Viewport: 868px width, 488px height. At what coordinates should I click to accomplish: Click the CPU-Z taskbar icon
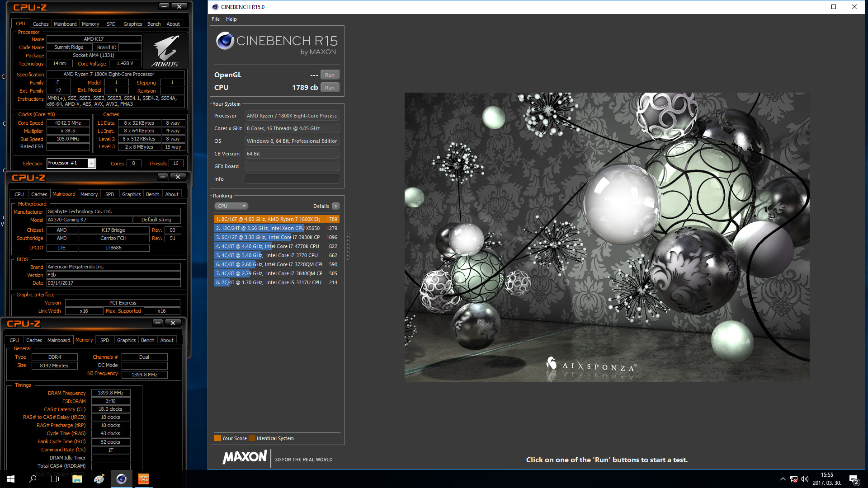pos(143,479)
